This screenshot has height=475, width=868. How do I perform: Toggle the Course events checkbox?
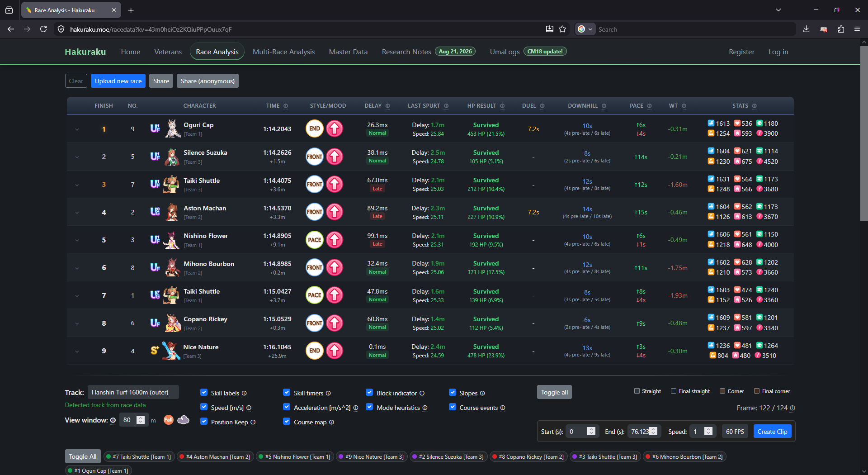pyautogui.click(x=453, y=407)
